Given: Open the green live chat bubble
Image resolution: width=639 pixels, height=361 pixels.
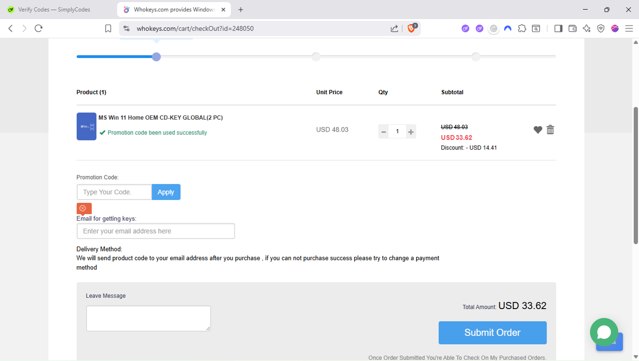Looking at the screenshot, I should coord(604,332).
